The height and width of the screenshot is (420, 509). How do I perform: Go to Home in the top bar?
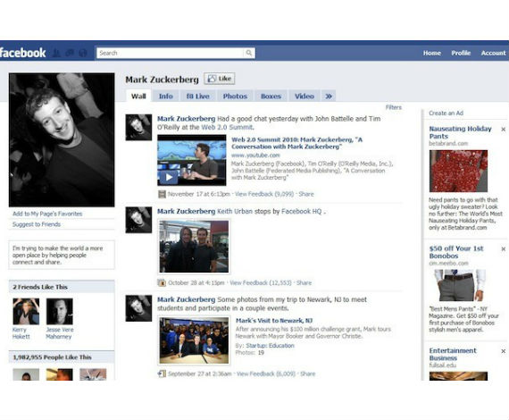coord(431,53)
